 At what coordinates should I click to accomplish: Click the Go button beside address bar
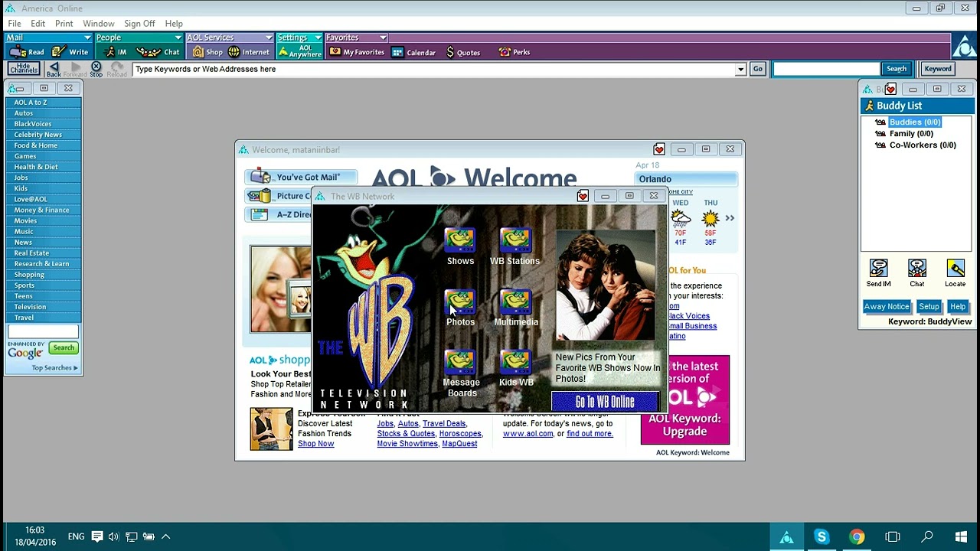tap(757, 69)
